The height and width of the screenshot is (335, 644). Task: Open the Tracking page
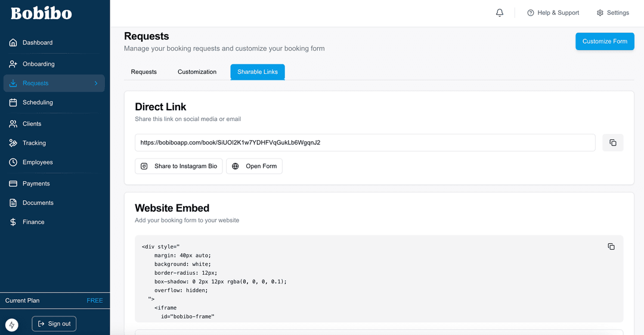(x=34, y=143)
